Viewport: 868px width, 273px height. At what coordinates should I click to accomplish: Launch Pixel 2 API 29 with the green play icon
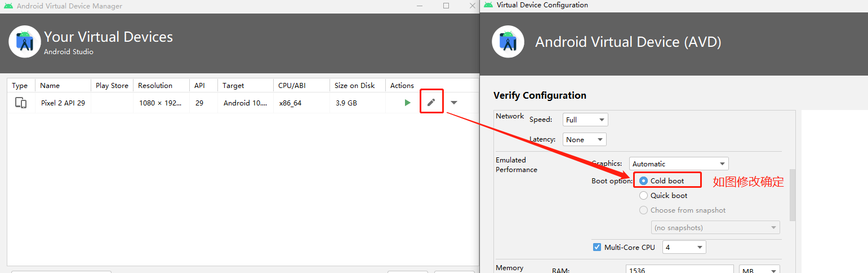pos(408,103)
